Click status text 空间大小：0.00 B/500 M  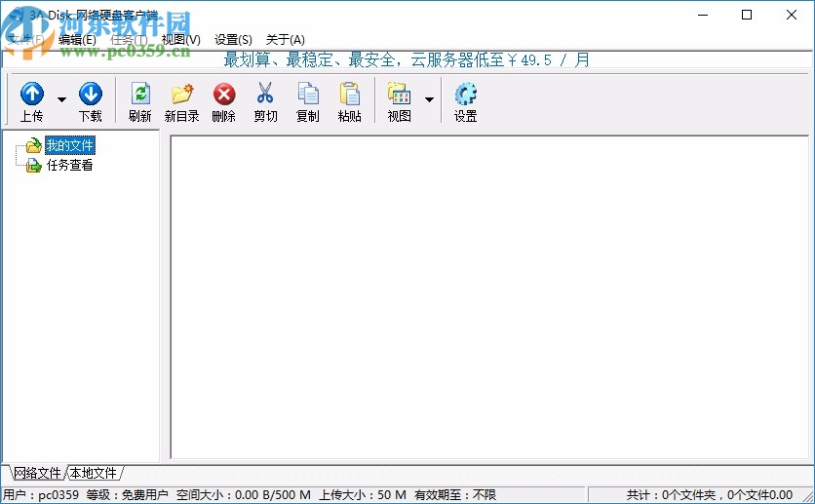pyautogui.click(x=244, y=495)
